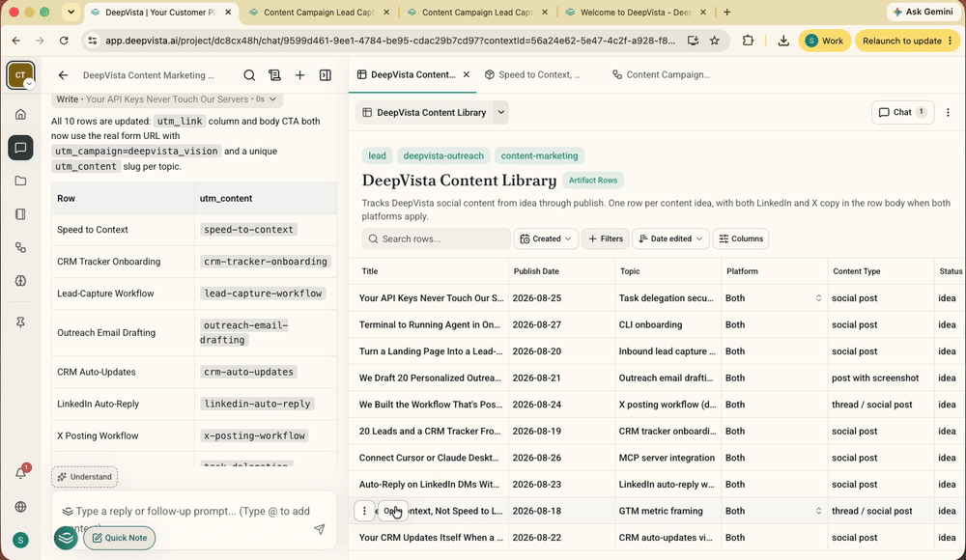Select second browser tab Content Campaign Lead Capt
Screen dimensions: 966x560
pyautogui.click(x=319, y=13)
